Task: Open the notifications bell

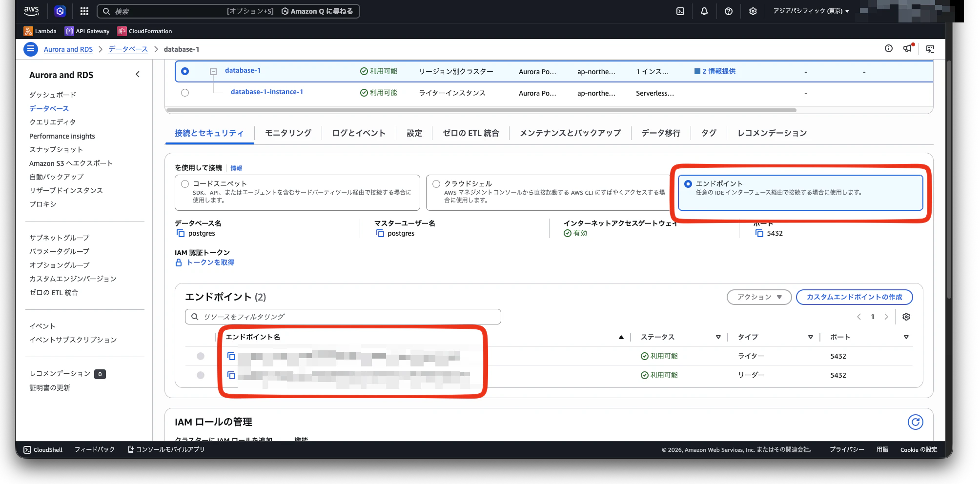Action: [704, 11]
